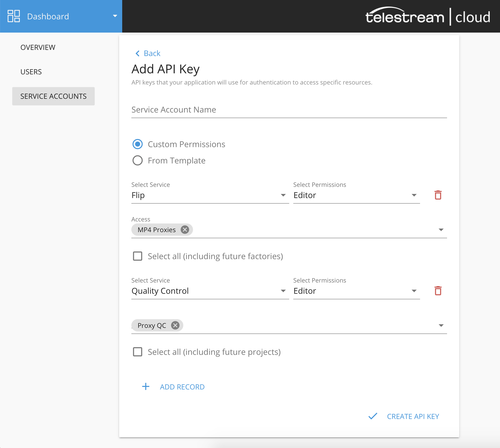500x448 pixels.
Task: Go to the Users sidebar section
Action: 31,72
